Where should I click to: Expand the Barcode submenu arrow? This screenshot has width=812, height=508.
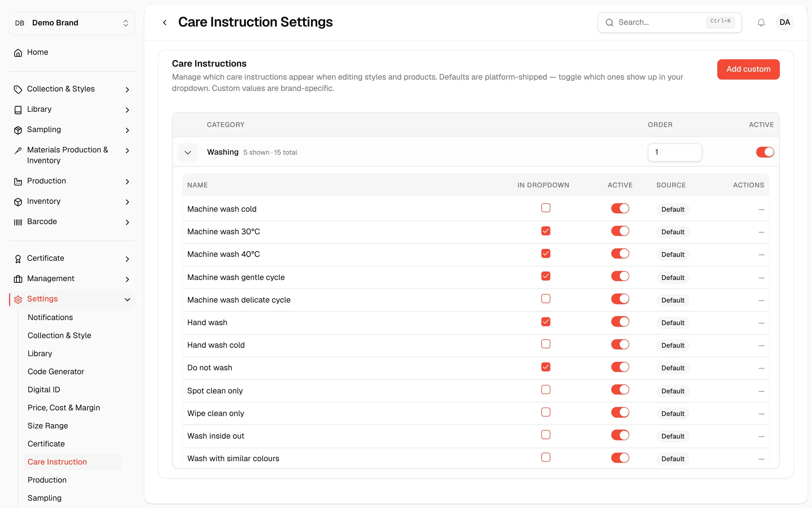point(127,222)
